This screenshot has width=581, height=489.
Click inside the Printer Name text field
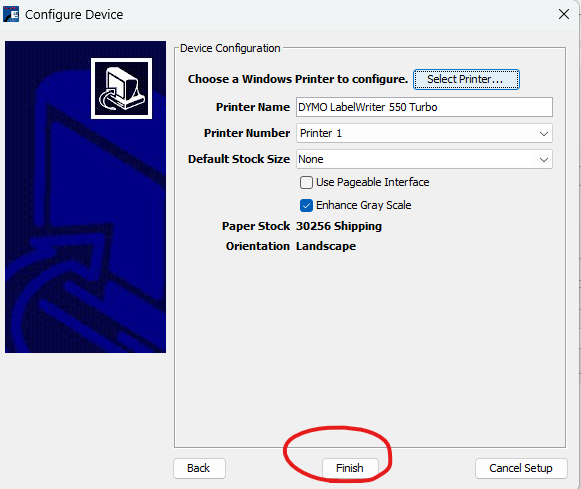pyautogui.click(x=424, y=107)
